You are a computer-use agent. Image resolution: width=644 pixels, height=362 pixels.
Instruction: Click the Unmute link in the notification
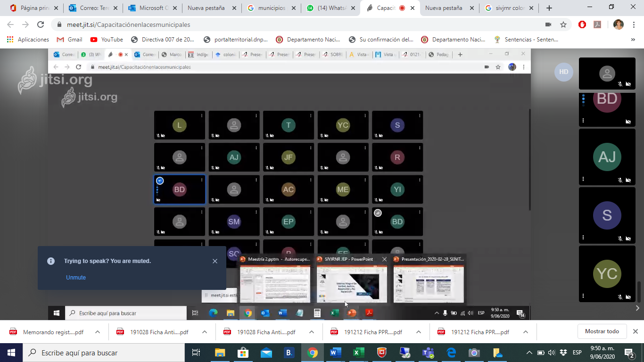[x=75, y=278]
